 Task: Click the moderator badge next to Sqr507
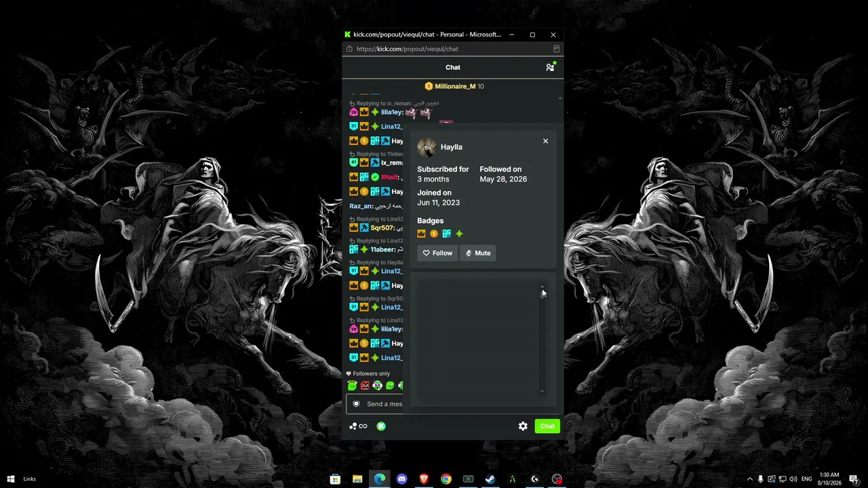point(364,228)
